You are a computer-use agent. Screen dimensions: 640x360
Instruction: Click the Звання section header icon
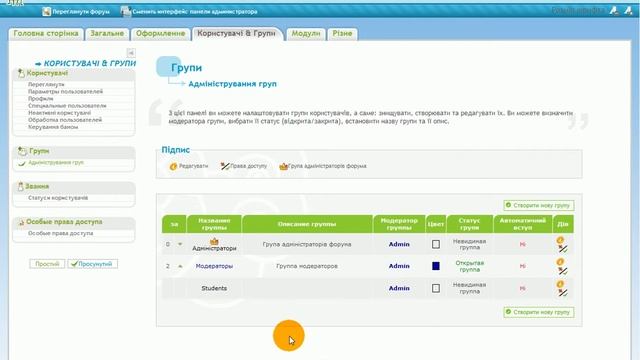tap(20, 187)
